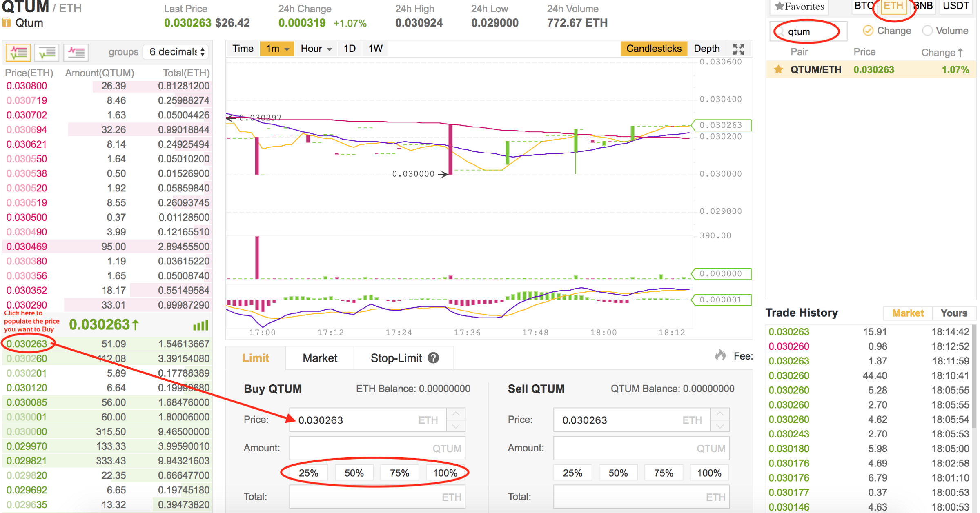Screen dimensions: 980x513
Task: Switch to the Market order tab
Action: [320, 358]
